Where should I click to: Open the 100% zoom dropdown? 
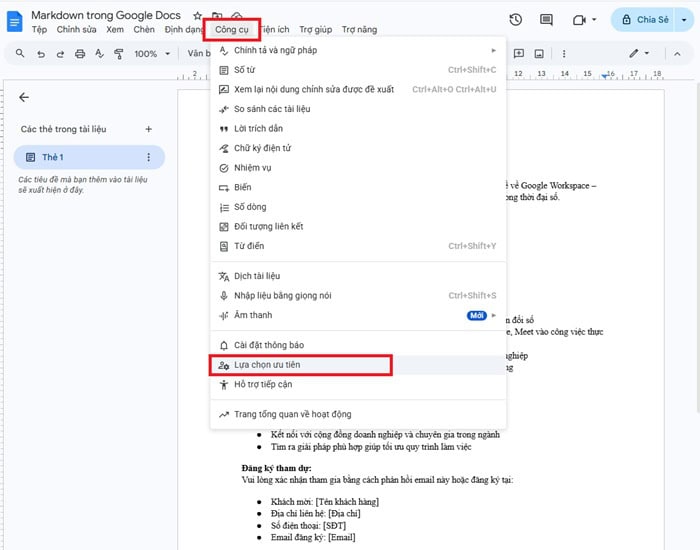(x=151, y=53)
